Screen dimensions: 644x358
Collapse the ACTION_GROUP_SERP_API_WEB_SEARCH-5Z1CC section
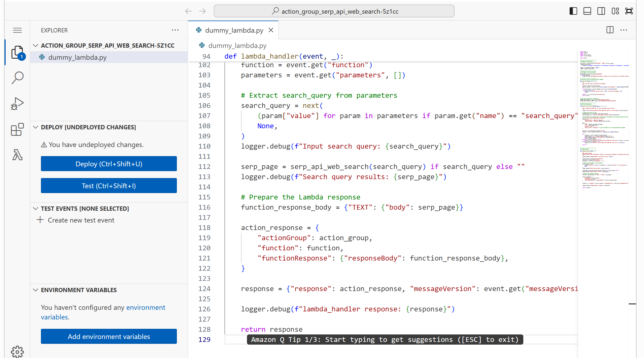coord(36,45)
